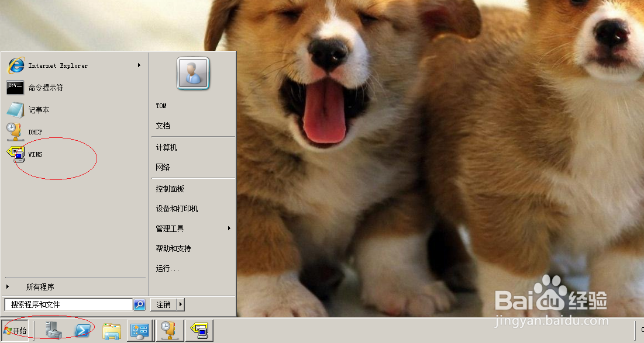Screen dimensions: 644x343
Task: Open the 运行... run dialog
Action: pos(167,268)
